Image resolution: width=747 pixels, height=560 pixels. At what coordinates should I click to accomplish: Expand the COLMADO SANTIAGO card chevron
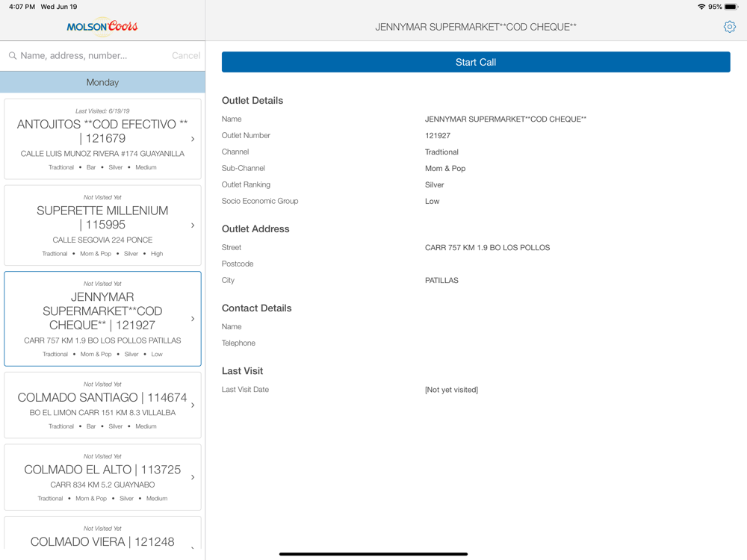coord(193,405)
